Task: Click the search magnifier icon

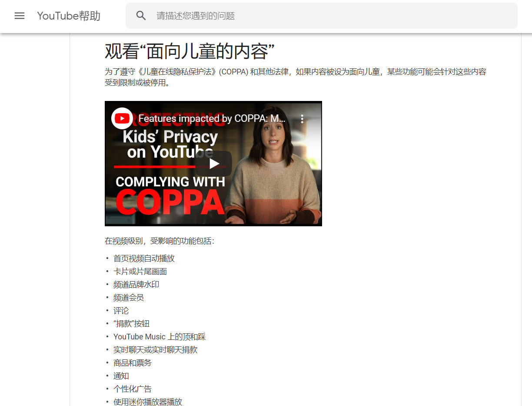Action: (x=141, y=16)
